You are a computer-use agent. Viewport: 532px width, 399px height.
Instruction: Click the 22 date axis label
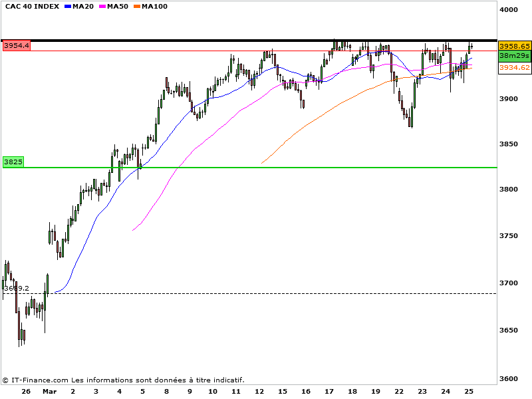tap(399, 392)
